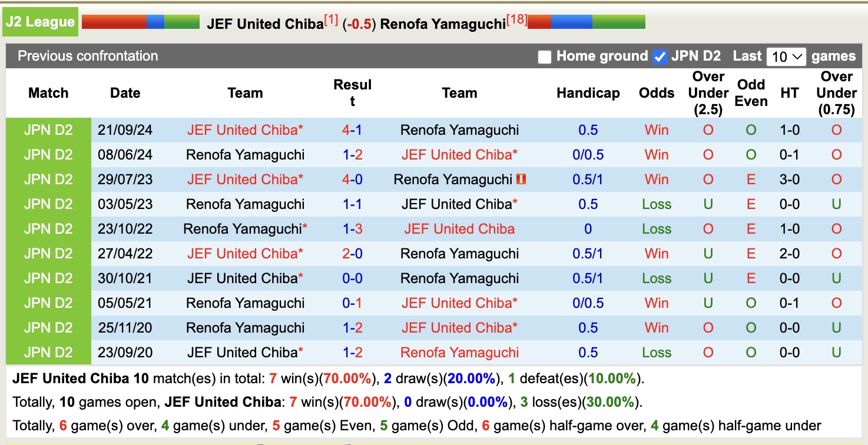Click the JPN D2 badge on the 03/05/23 row

click(48, 204)
